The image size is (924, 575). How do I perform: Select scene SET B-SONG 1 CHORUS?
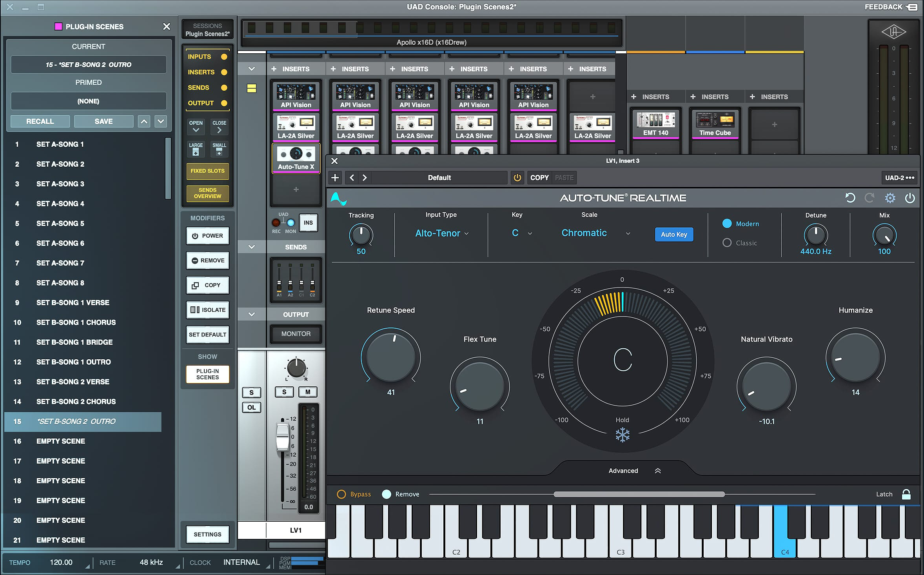click(x=76, y=322)
